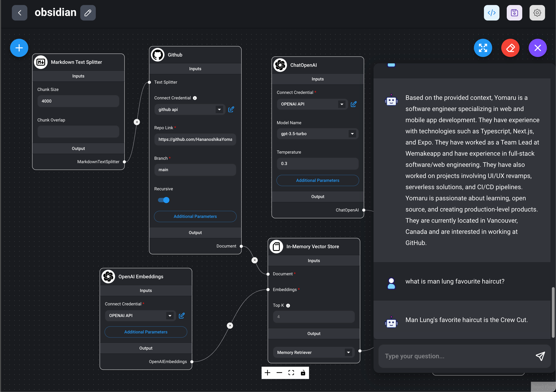Click reply 'Man Lung's favorite haircut is the Crew Cut.'
The height and width of the screenshot is (392, 556).
pyautogui.click(x=466, y=320)
